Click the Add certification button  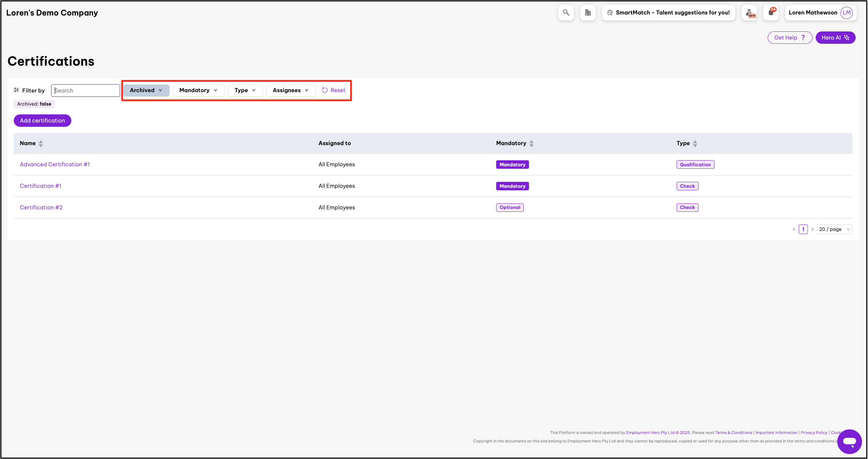(x=42, y=121)
